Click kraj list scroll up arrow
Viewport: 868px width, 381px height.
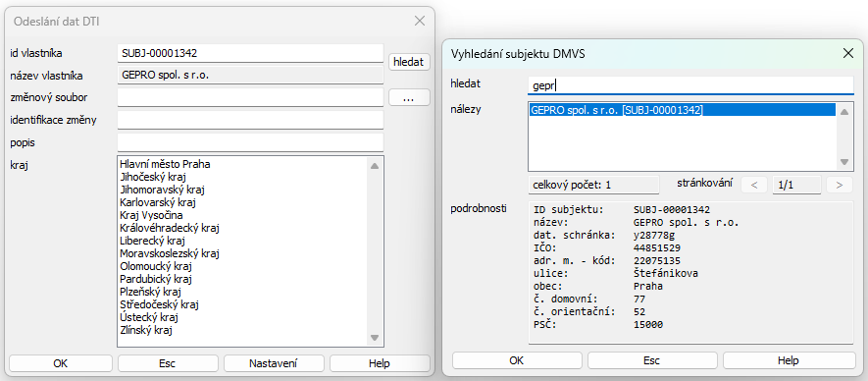[x=375, y=165]
